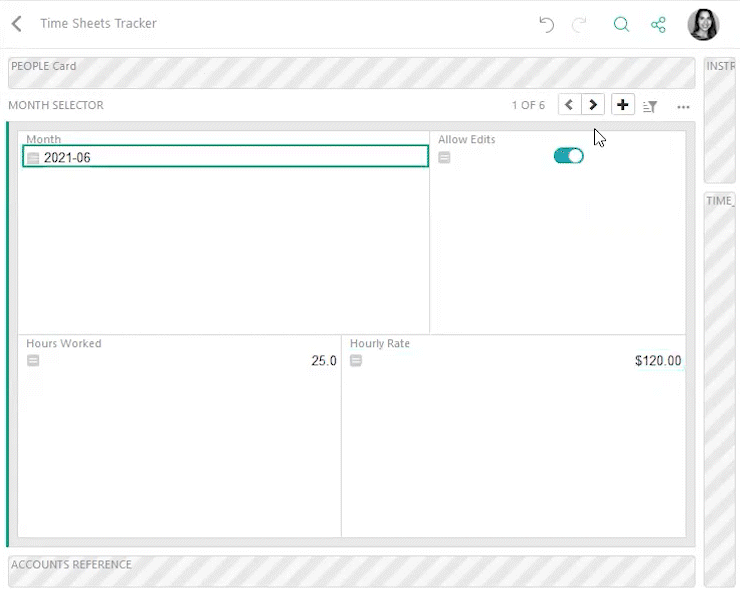This screenshot has width=740, height=590.
Task: Toggle the Allow Edits switch
Action: (568, 156)
